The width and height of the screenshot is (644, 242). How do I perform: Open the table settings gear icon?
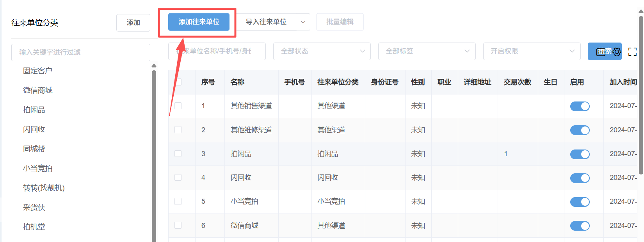pyautogui.click(x=617, y=52)
